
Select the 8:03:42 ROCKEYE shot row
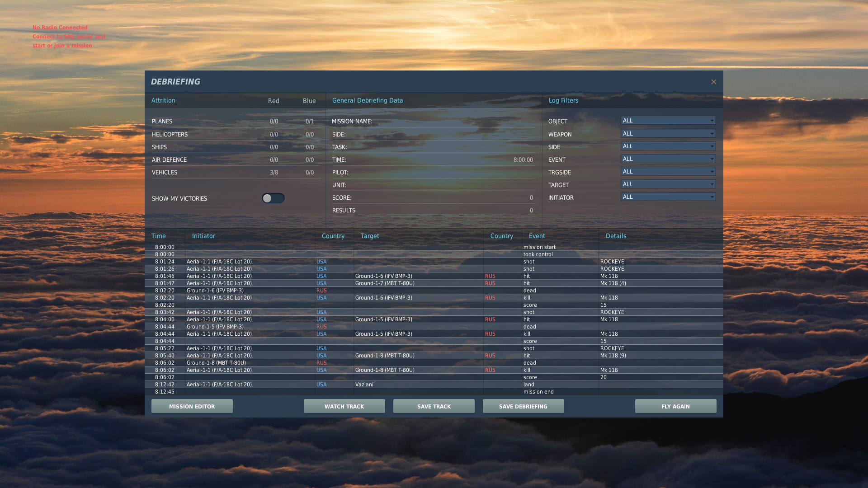point(434,312)
